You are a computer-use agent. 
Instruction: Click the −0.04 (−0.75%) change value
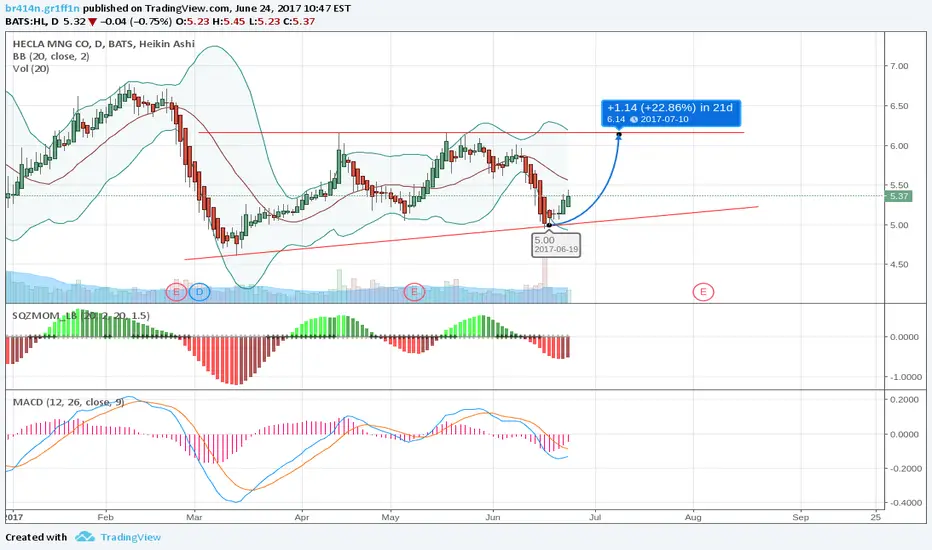tap(136, 21)
